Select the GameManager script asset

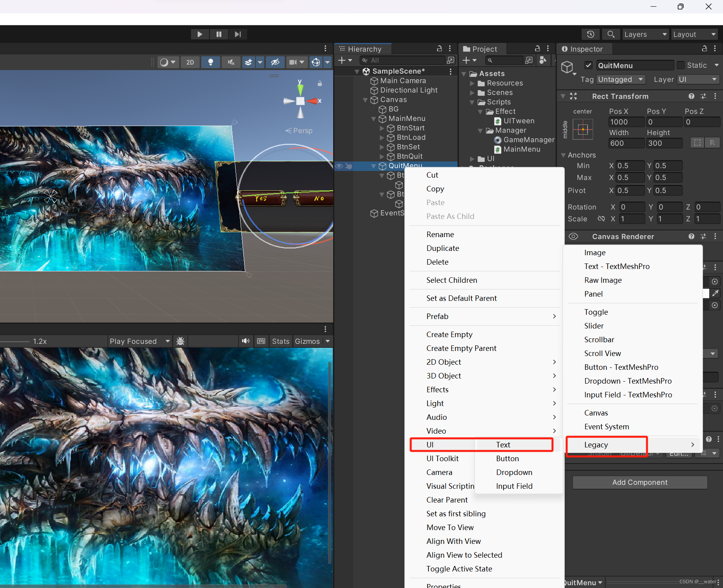(524, 140)
